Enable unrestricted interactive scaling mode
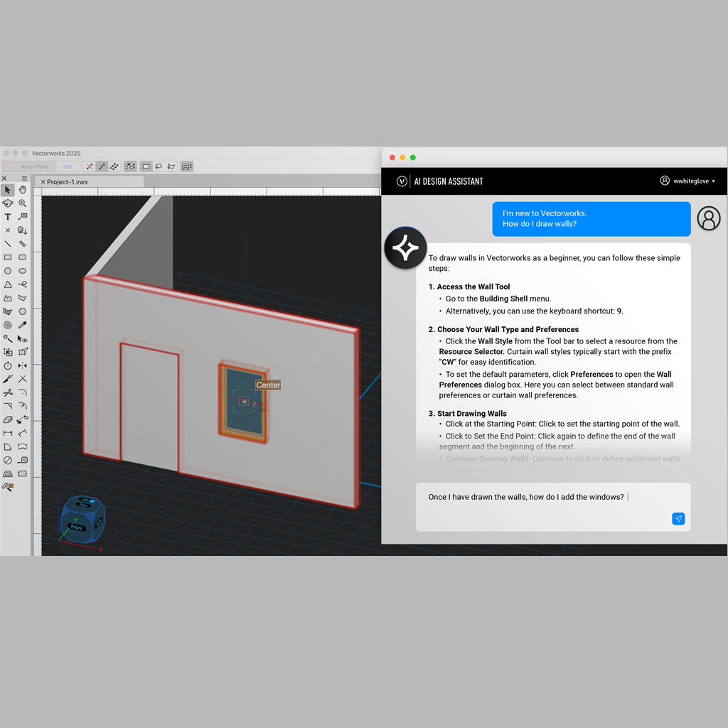The height and width of the screenshot is (728, 728). coord(114,166)
